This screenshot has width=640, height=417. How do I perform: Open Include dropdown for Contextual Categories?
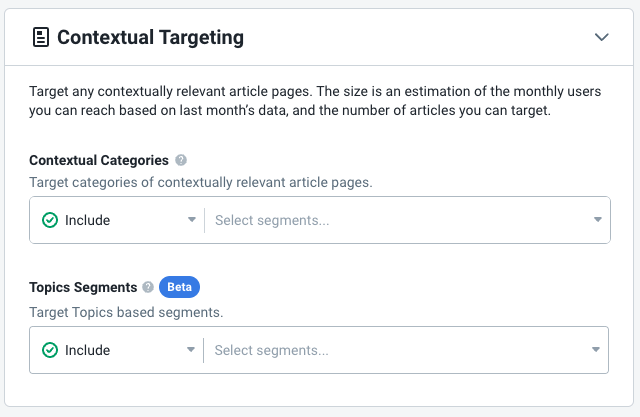(x=117, y=220)
